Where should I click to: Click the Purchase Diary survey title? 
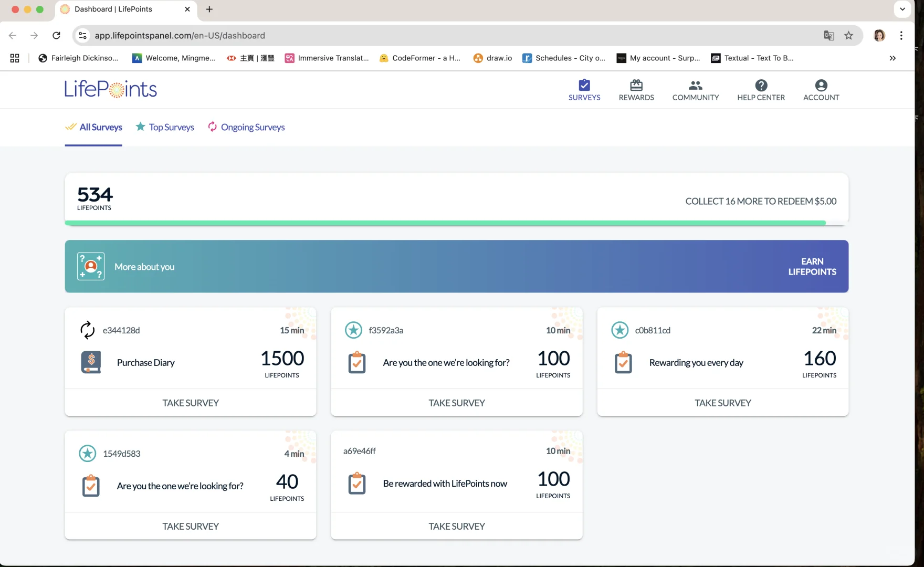[x=146, y=362]
